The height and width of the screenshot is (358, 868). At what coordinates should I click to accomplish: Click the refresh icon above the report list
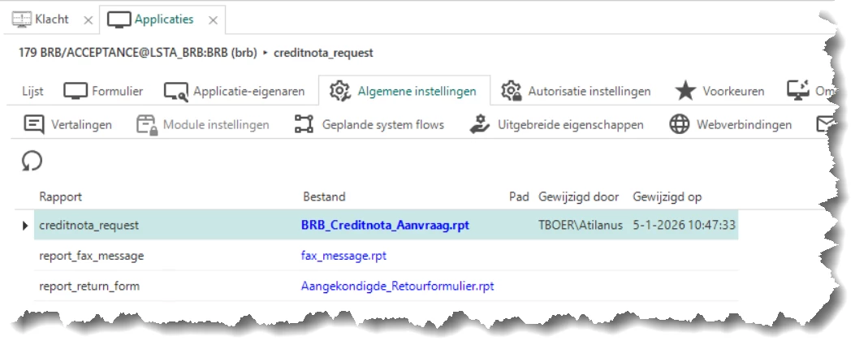[32, 162]
